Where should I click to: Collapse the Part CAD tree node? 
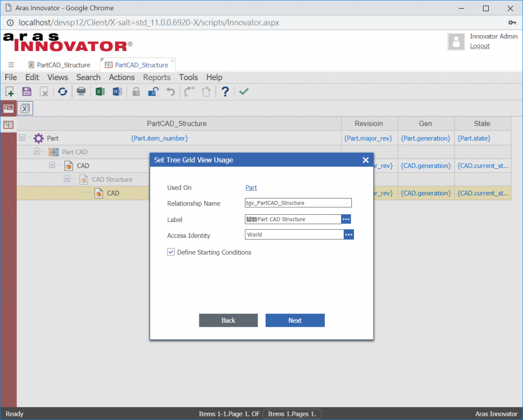[37, 151]
